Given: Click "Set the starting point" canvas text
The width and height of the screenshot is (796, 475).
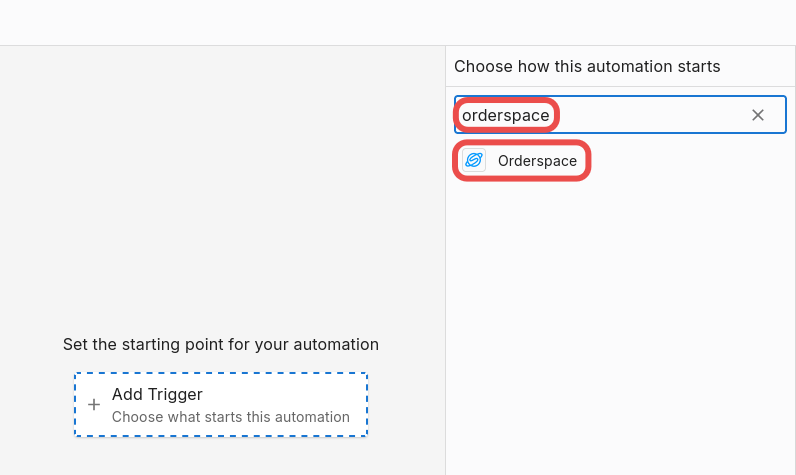Looking at the screenshot, I should point(221,345).
